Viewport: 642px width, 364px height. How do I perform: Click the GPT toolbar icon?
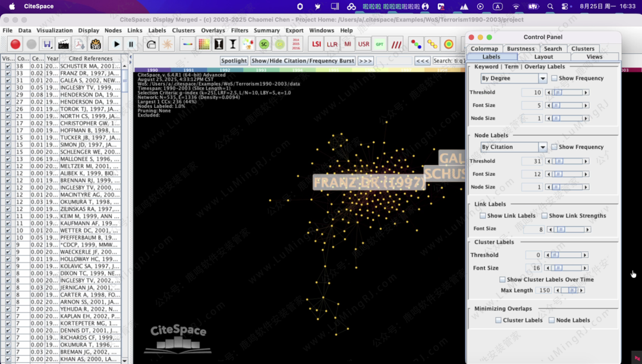(x=379, y=45)
